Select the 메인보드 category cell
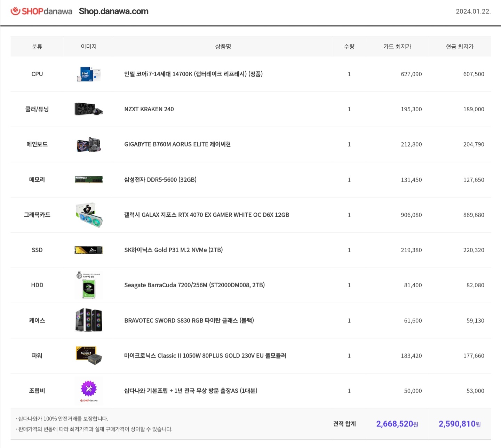 [x=37, y=144]
